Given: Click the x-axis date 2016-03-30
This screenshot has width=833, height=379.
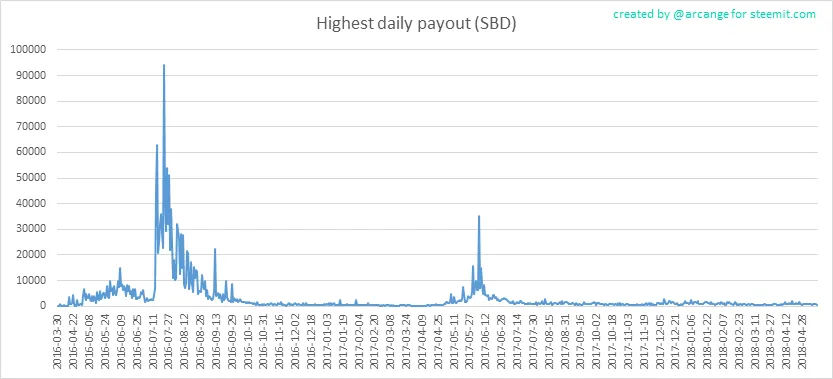Looking at the screenshot, I should [58, 341].
